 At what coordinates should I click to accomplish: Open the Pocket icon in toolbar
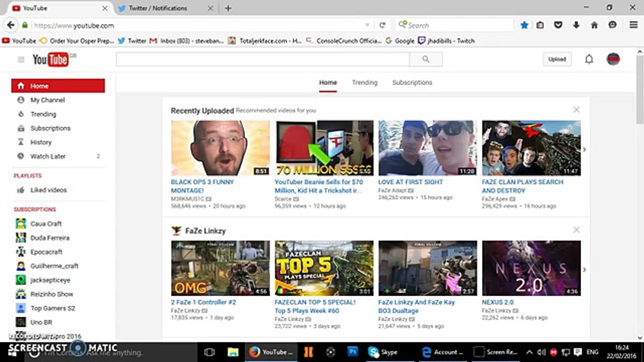(x=558, y=25)
